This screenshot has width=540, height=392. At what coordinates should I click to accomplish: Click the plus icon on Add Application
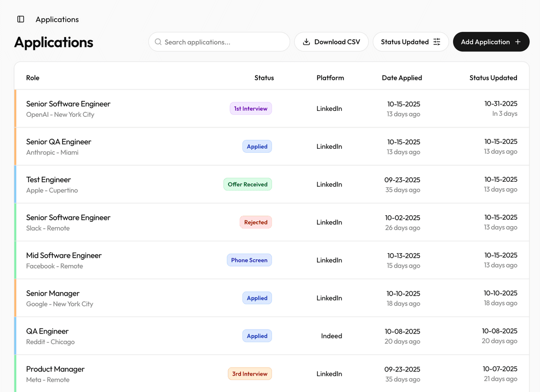pos(517,42)
